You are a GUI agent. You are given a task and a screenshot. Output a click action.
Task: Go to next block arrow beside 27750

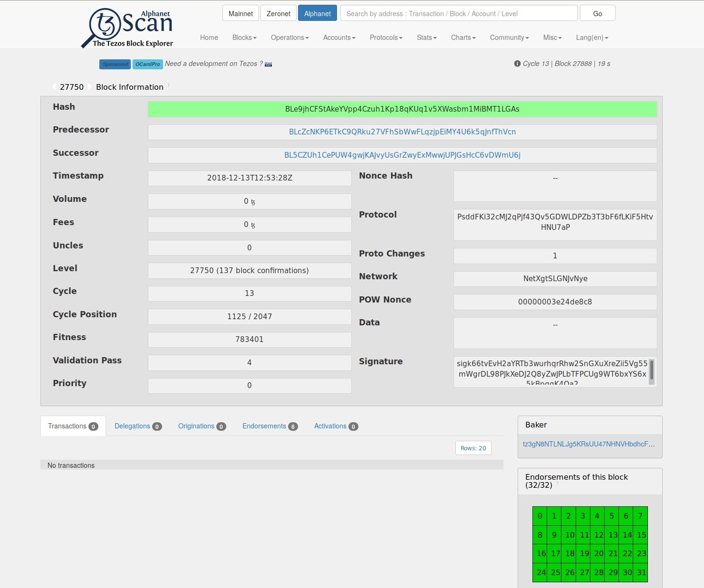[x=89, y=86]
